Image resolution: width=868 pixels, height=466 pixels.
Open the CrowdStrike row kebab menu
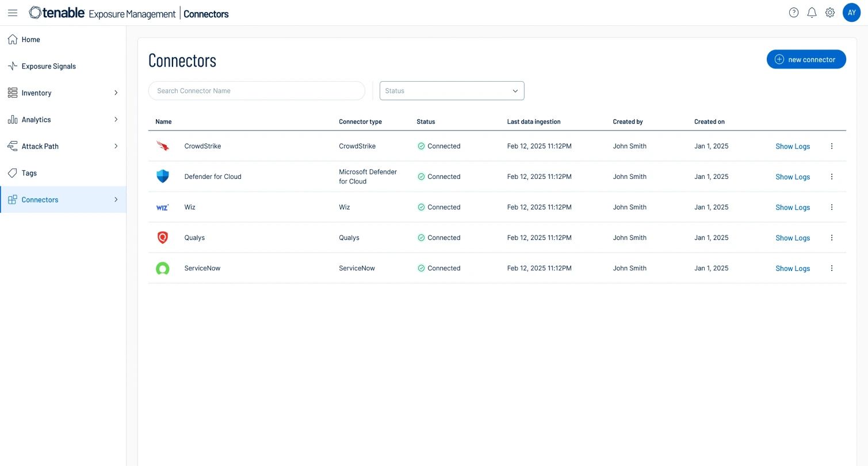pos(832,146)
